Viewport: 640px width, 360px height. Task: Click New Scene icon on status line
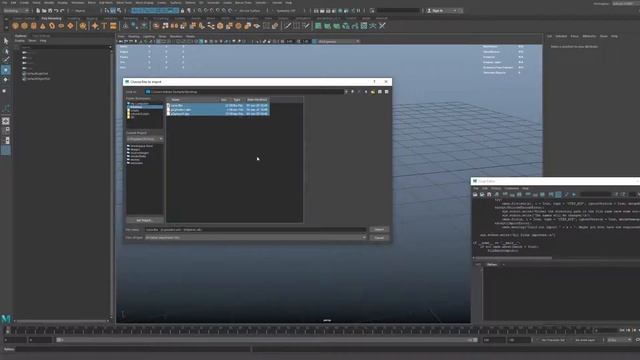point(38,11)
